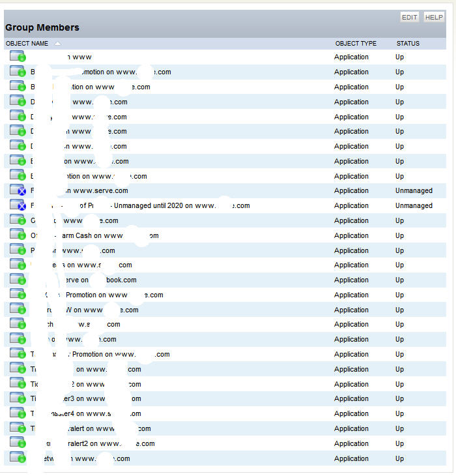
Task: Click the application icon of 'W on www' row
Action: pyautogui.click(x=18, y=309)
